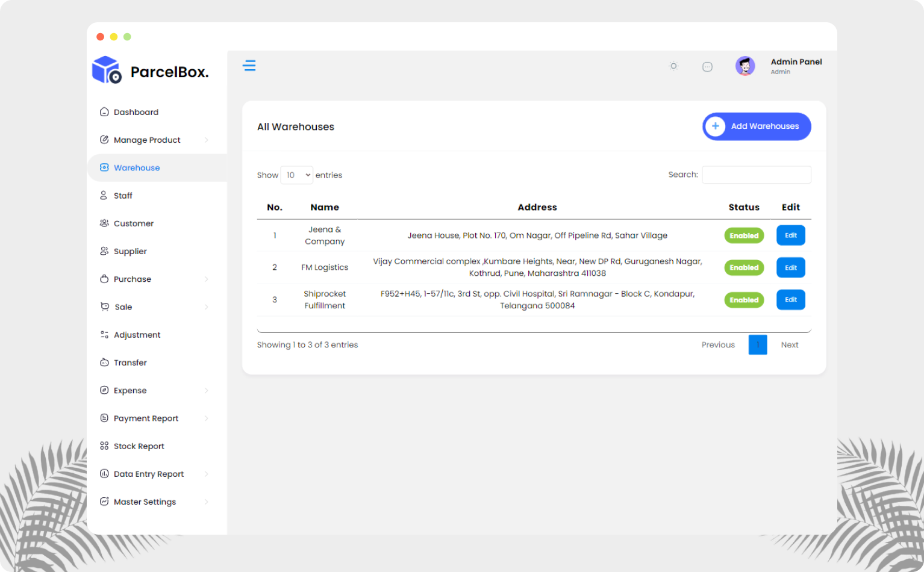Toggle Enabled status for FM Logistics
This screenshot has width=924, height=572.
(x=744, y=267)
